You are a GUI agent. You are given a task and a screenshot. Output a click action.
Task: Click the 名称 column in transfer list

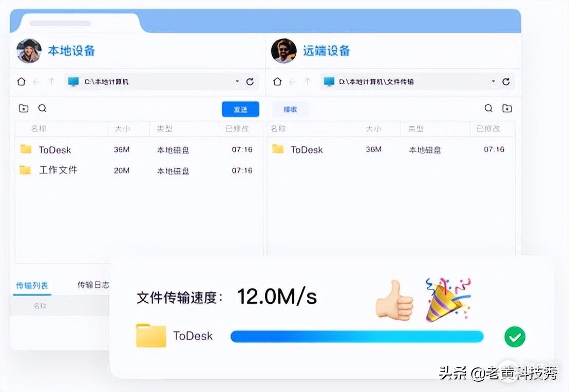(40, 306)
